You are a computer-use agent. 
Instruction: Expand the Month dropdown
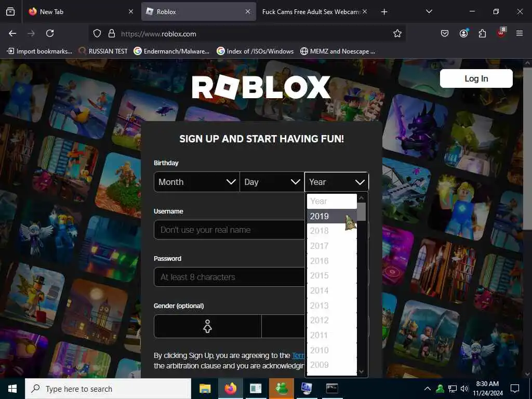(197, 182)
